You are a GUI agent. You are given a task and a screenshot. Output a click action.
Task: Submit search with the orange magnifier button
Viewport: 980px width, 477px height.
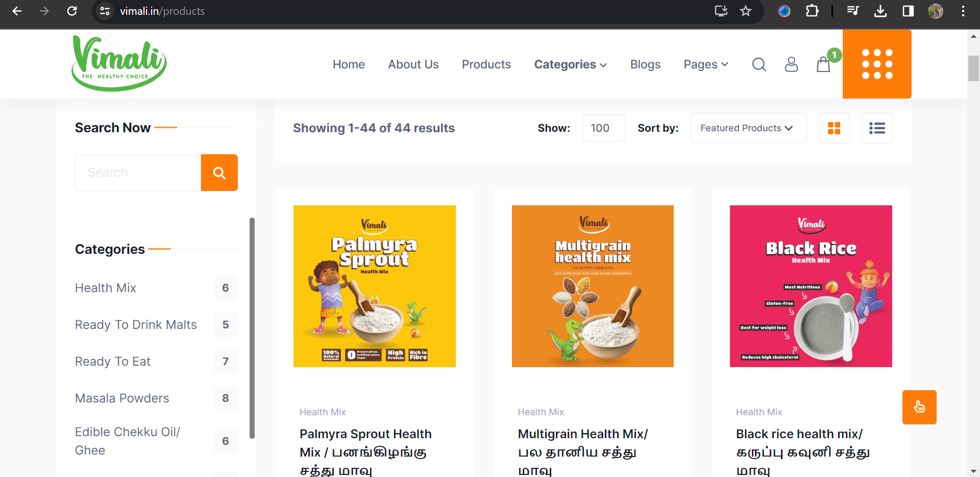[219, 173]
